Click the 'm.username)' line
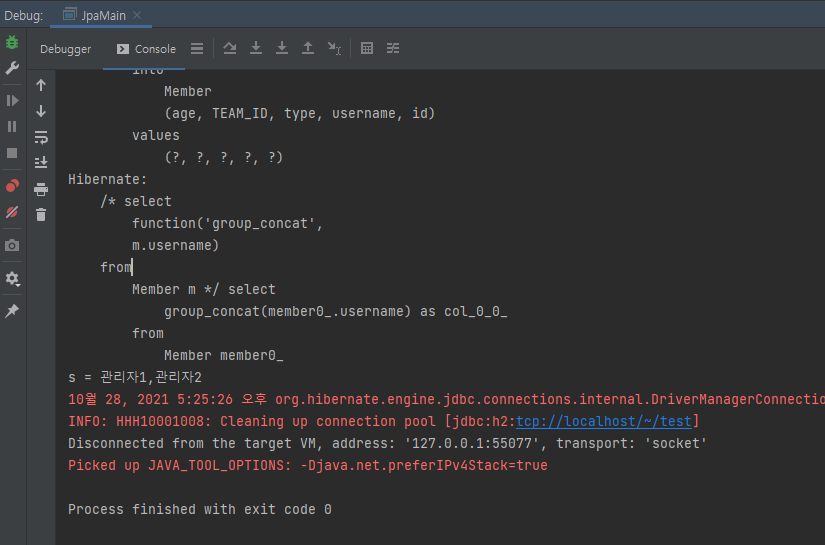825x545 pixels. pyautogui.click(x=176, y=246)
